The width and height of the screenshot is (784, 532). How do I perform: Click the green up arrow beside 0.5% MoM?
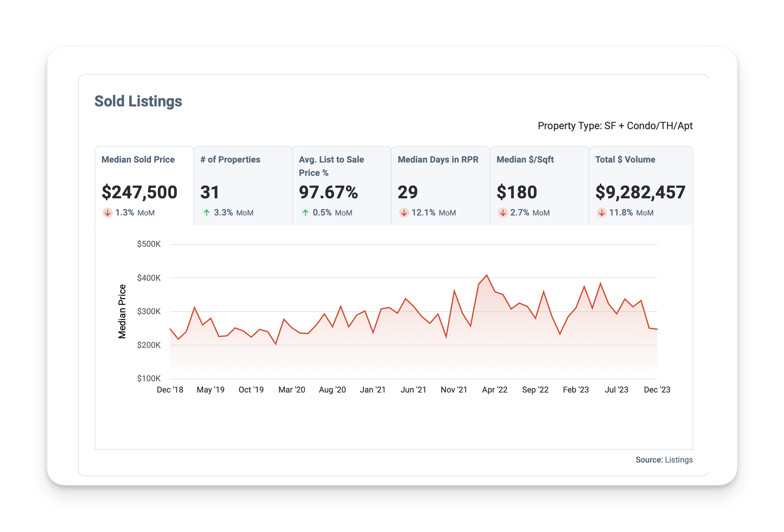coord(305,213)
